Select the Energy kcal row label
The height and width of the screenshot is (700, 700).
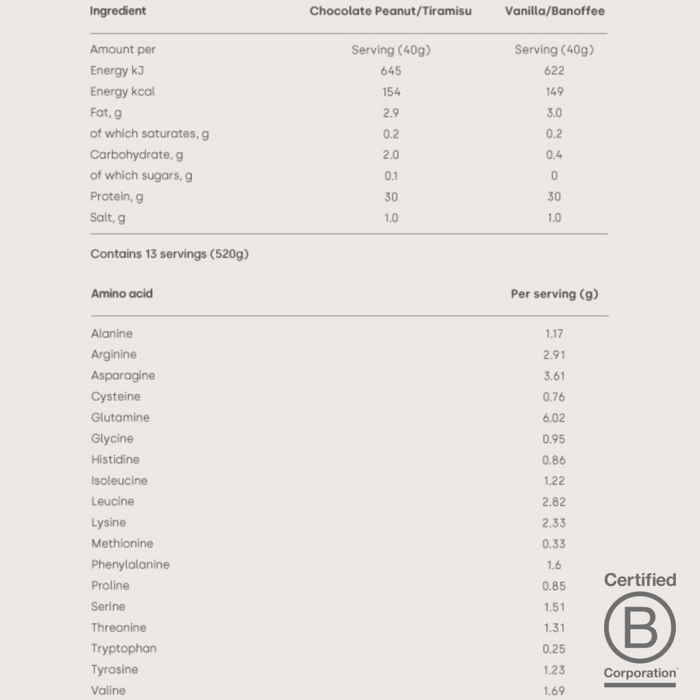pos(123,92)
